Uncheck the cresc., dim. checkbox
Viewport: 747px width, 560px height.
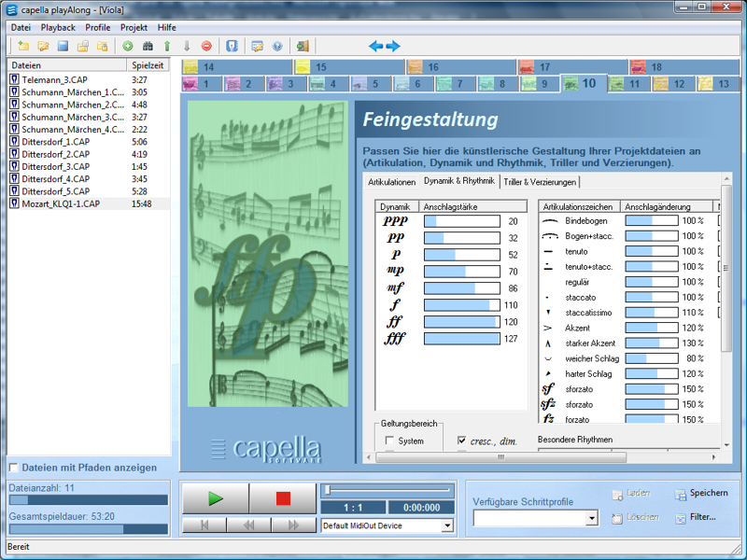click(x=461, y=441)
